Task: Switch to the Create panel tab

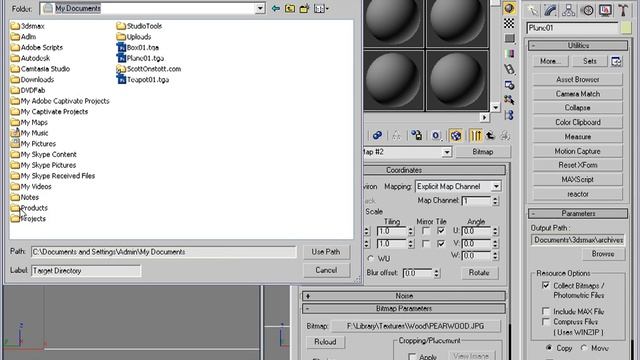Action: point(533,10)
